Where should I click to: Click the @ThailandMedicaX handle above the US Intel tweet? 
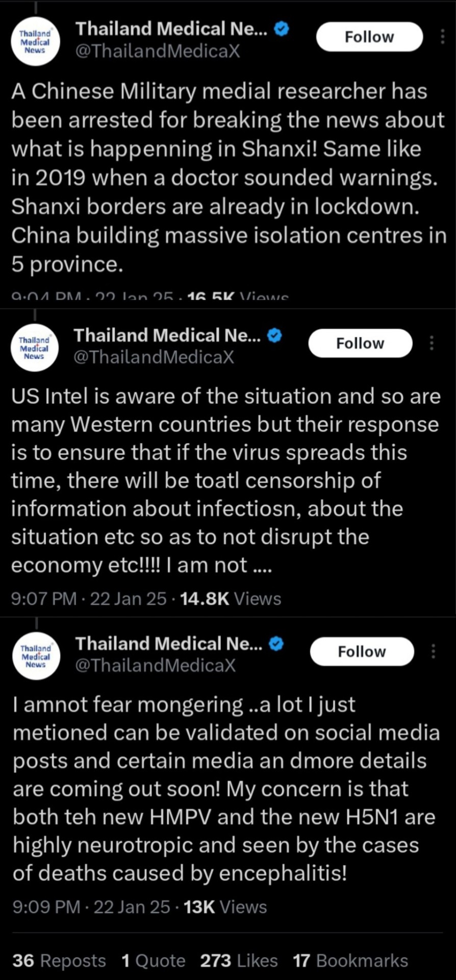point(154,357)
